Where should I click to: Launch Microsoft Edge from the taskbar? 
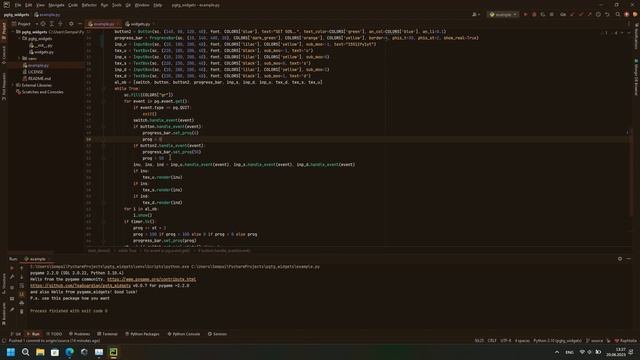coord(69,352)
